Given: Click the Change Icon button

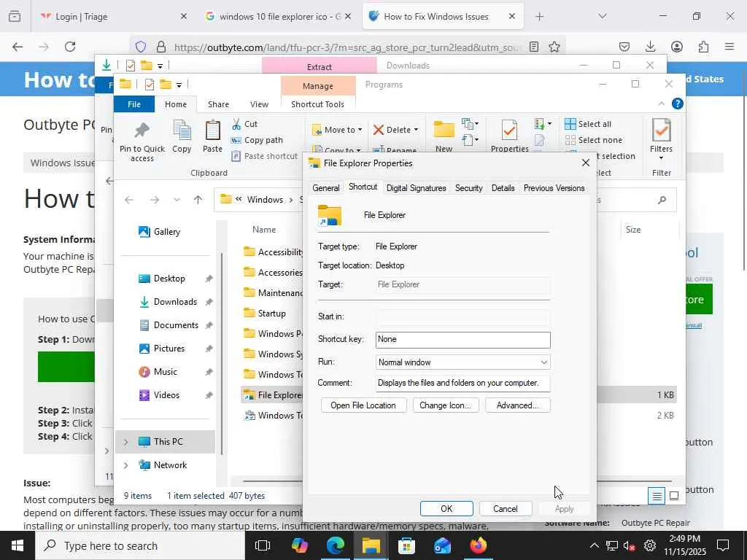Looking at the screenshot, I should tap(446, 405).
